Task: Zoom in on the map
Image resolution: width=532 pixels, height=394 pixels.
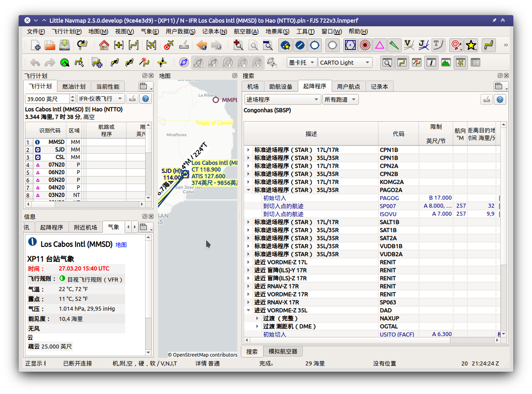Action: [x=239, y=45]
